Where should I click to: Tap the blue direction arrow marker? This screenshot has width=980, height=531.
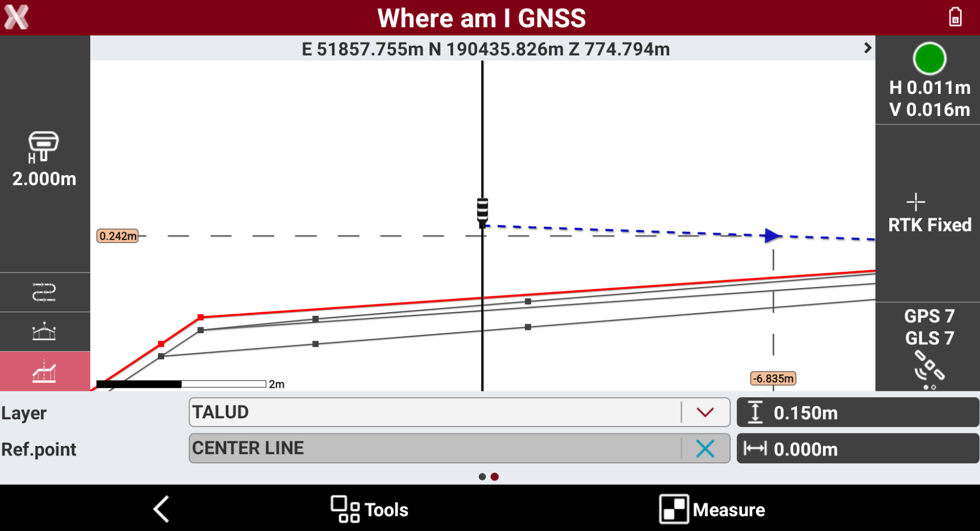click(x=772, y=236)
